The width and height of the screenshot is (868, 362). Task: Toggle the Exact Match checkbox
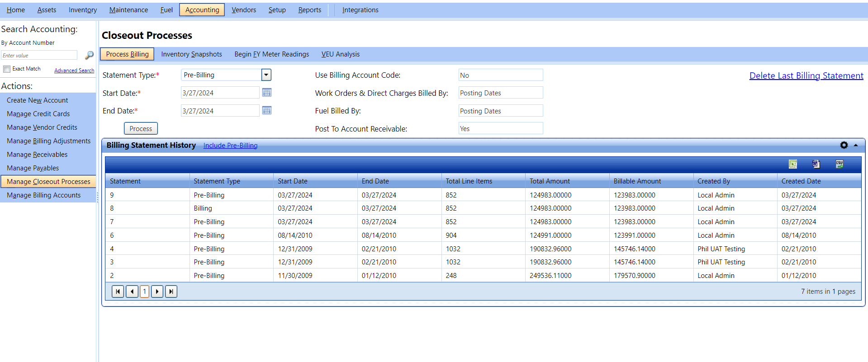click(x=7, y=69)
